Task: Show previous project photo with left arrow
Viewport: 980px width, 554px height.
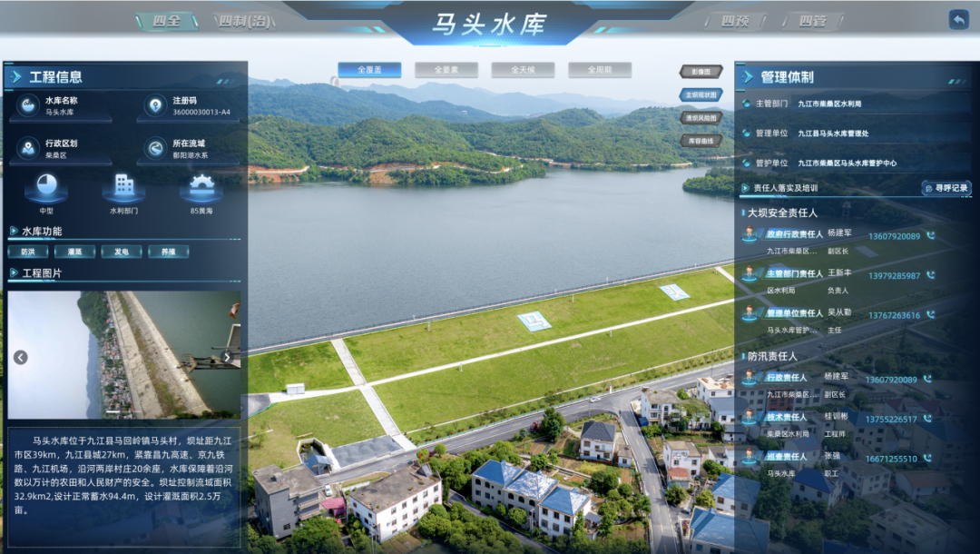Action: tap(21, 357)
